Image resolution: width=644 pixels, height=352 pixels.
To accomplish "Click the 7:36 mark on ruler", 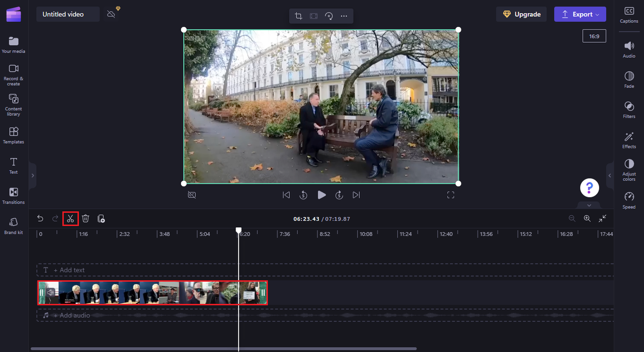I will [285, 234].
